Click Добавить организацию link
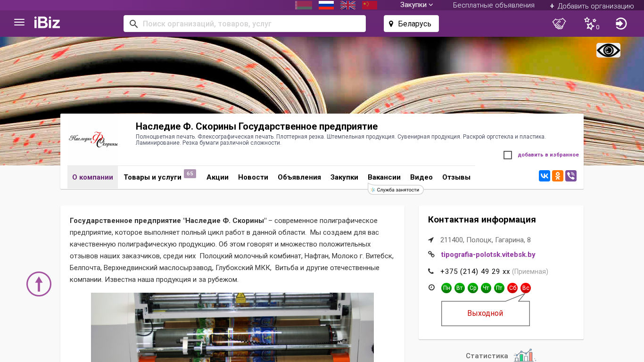This screenshot has width=644, height=362. point(592,6)
